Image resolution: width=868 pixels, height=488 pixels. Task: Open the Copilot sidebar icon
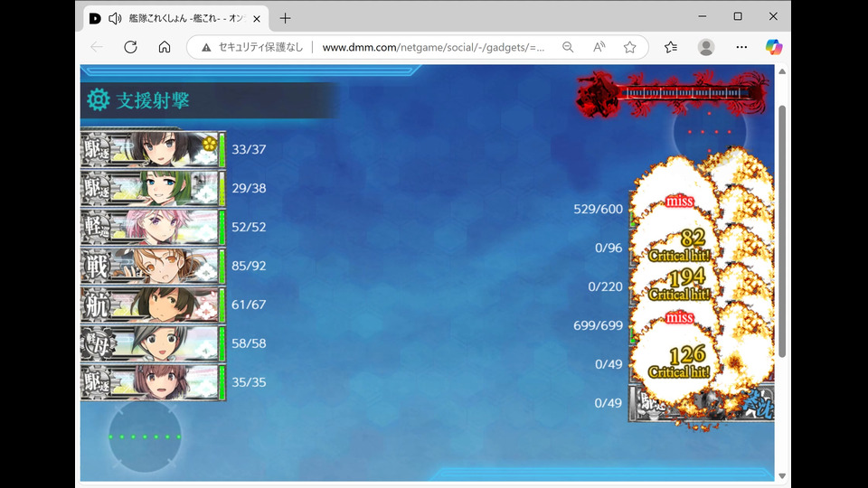tap(774, 47)
